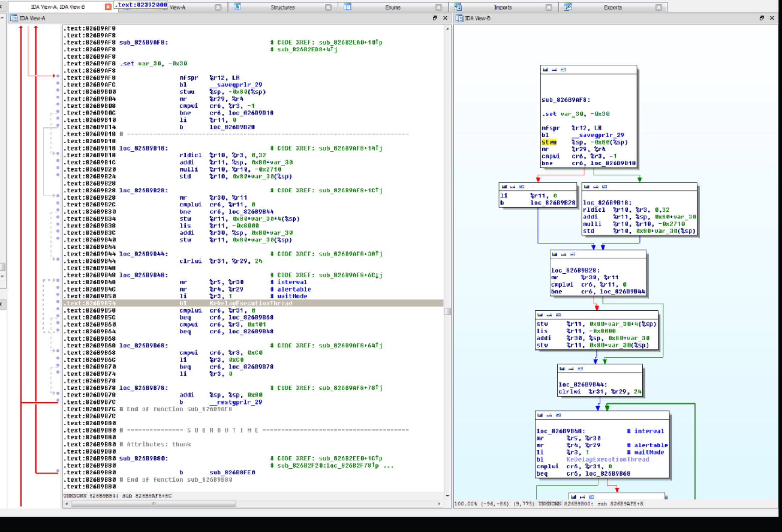Click pencil icon on the 'stw %r11' node

549,315
